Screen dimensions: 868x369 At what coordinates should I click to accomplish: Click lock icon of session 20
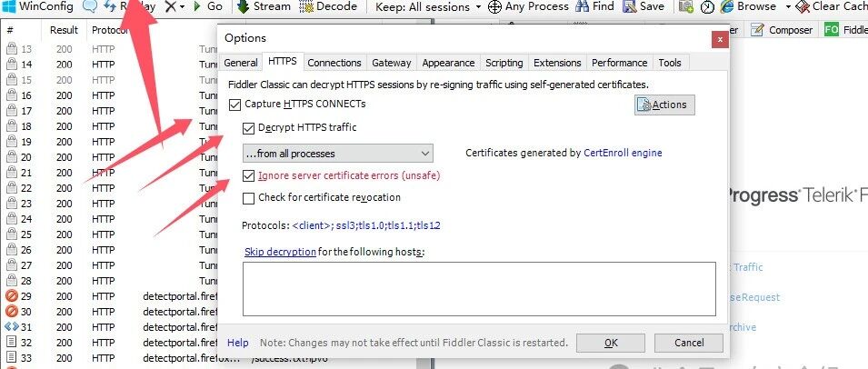[11, 157]
